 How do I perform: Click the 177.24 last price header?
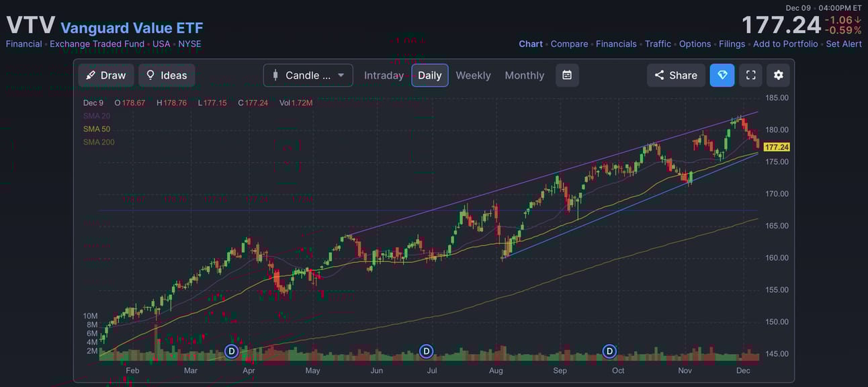coord(781,26)
